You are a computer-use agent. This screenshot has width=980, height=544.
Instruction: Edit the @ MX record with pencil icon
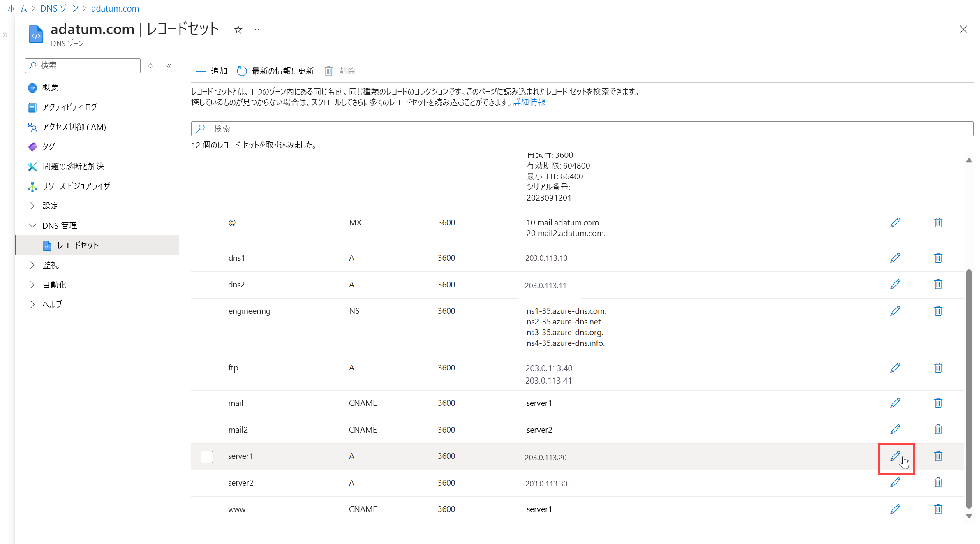895,222
